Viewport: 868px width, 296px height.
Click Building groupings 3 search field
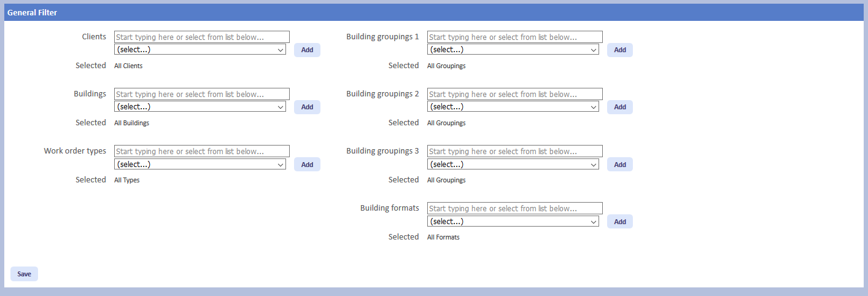coord(514,151)
